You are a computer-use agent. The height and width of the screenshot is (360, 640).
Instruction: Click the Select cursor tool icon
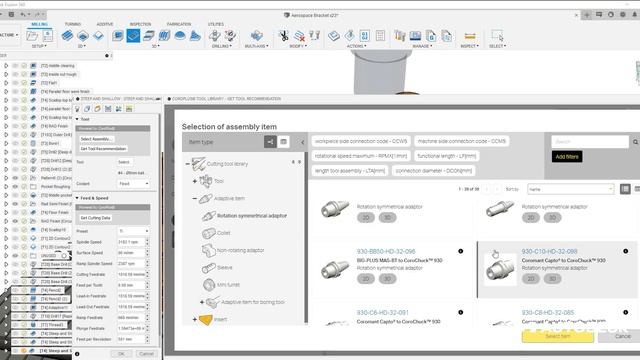[x=497, y=36]
